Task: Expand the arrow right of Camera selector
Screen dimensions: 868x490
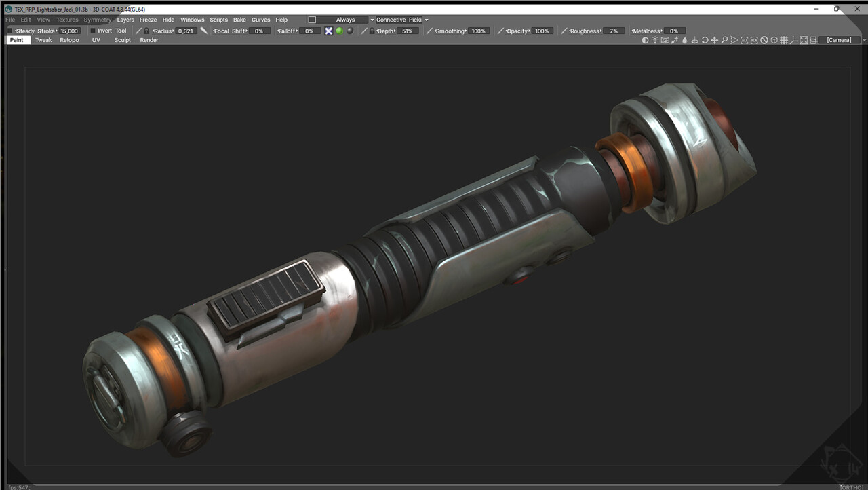Action: point(864,40)
